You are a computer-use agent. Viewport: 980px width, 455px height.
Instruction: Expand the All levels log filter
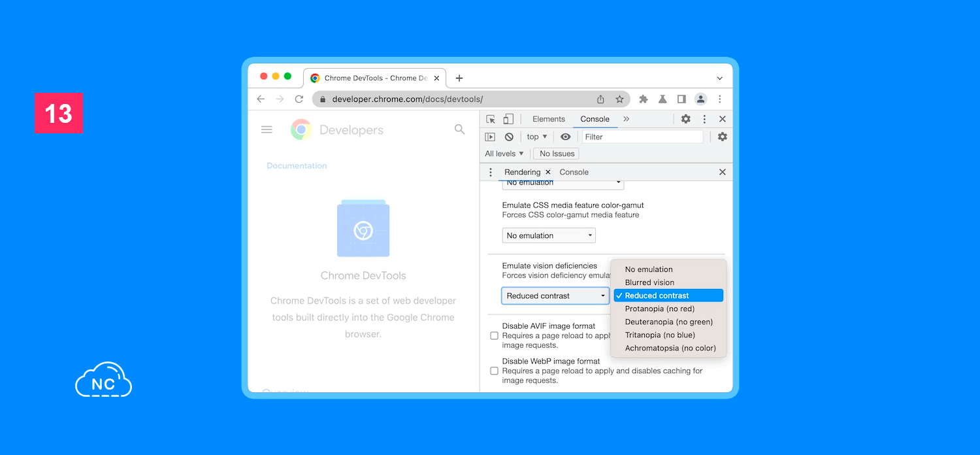[504, 154]
